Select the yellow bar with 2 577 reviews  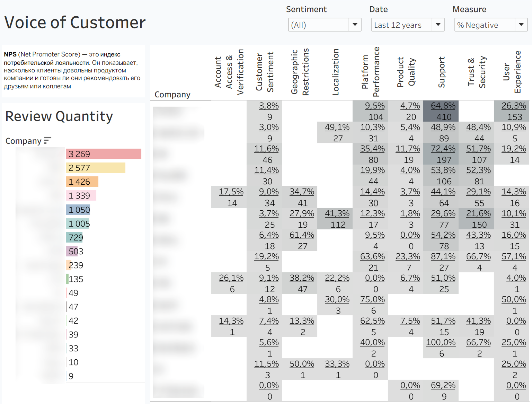[x=96, y=168]
